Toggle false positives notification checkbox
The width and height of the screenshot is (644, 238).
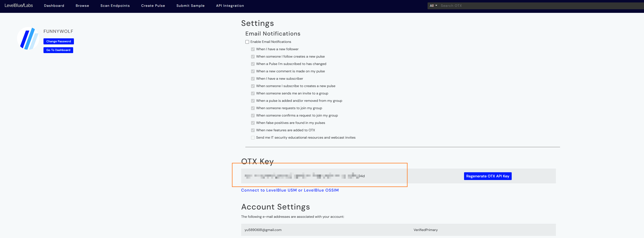(x=253, y=123)
